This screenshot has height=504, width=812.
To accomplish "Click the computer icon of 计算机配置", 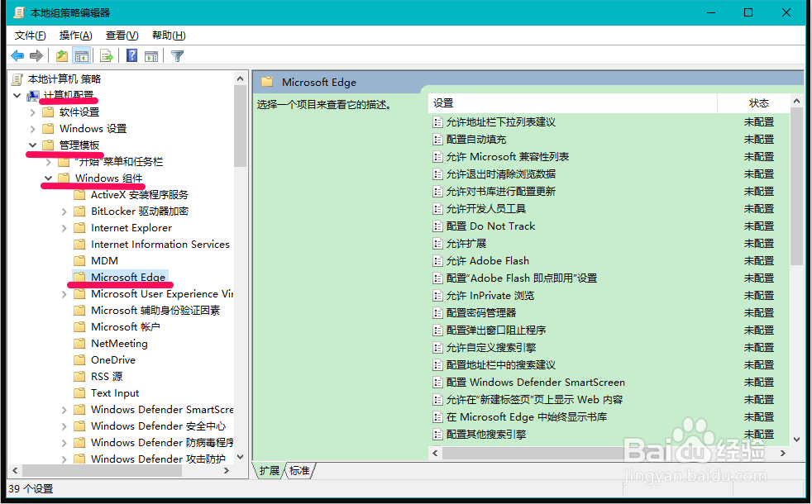I will pyautogui.click(x=33, y=96).
